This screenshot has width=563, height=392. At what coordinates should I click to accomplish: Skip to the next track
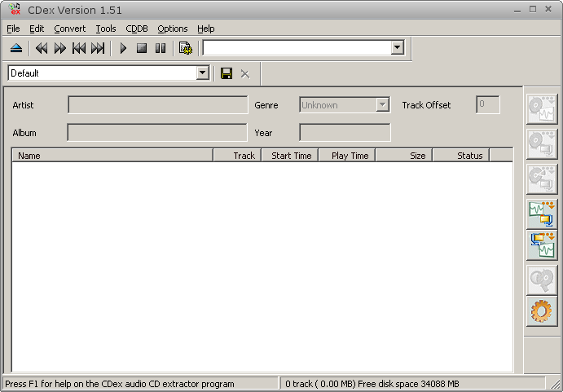[98, 49]
